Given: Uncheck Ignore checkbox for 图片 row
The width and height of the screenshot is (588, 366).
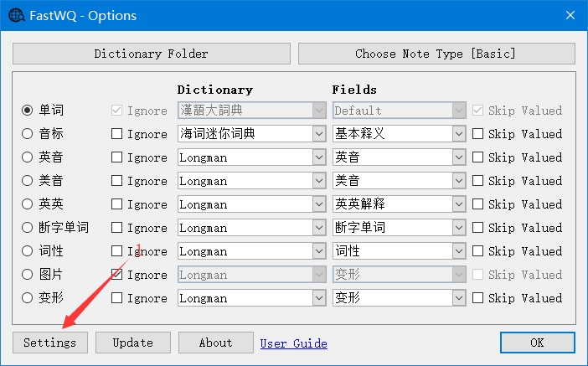Looking at the screenshot, I should pyautogui.click(x=117, y=275).
